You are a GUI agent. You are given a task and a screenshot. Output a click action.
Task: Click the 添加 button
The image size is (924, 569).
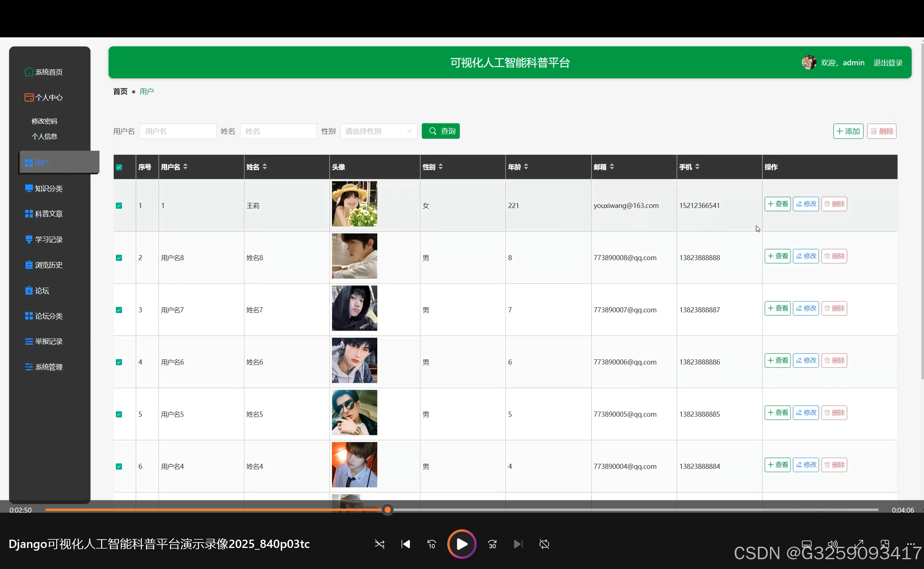848,131
